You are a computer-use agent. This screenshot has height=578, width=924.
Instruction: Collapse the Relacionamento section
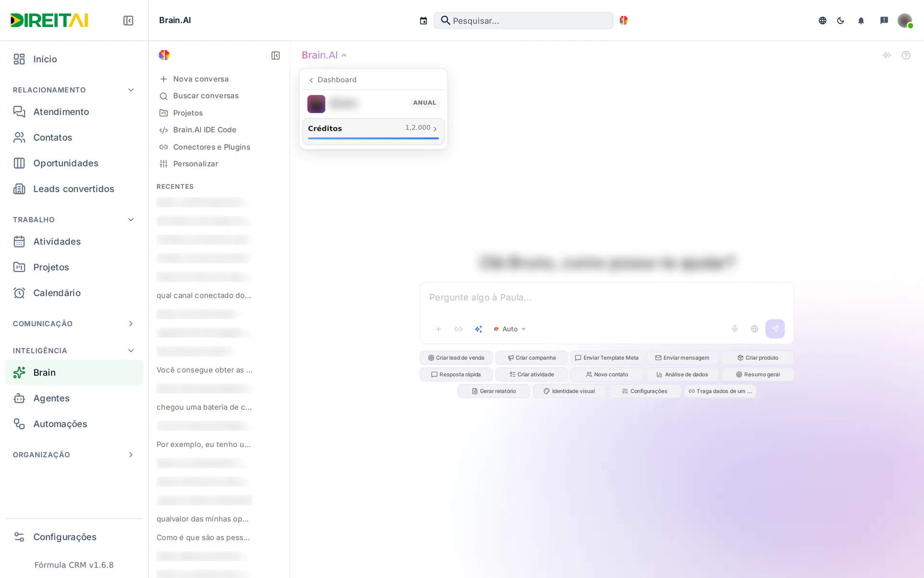(x=130, y=90)
